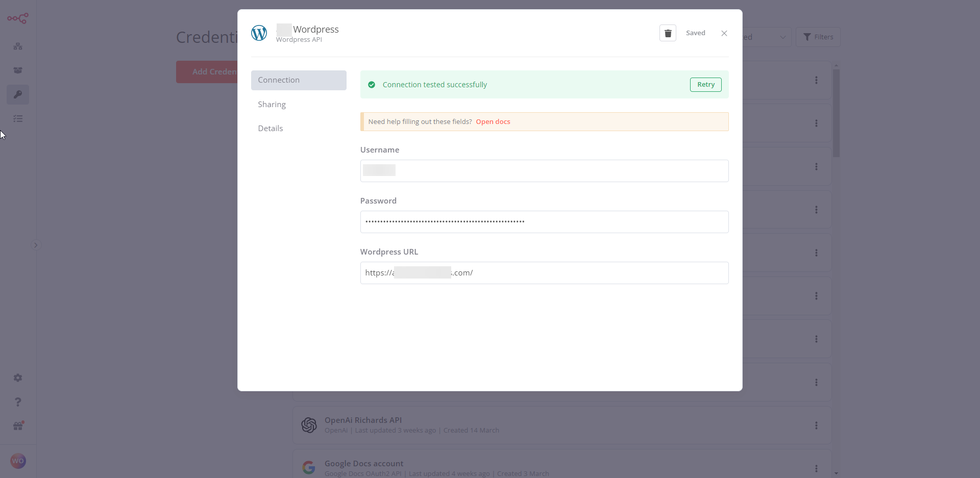Open menu for Google Docs account row
The width and height of the screenshot is (980, 478).
816,468
